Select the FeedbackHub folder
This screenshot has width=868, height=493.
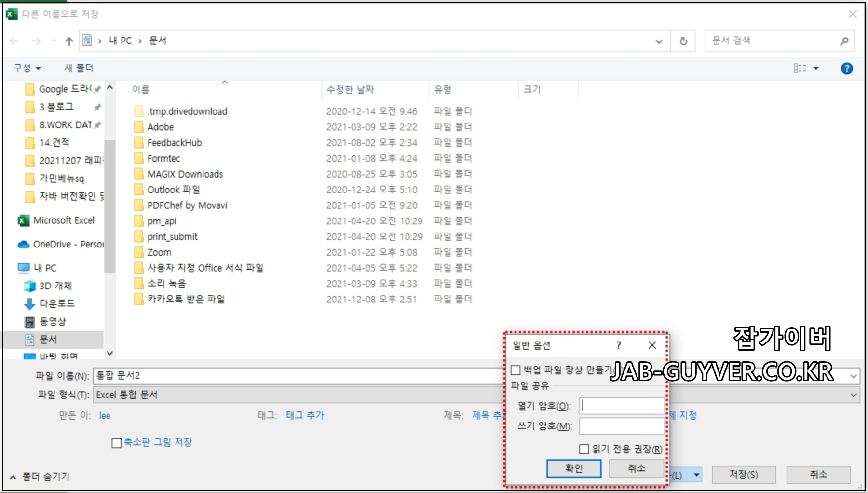coord(168,142)
